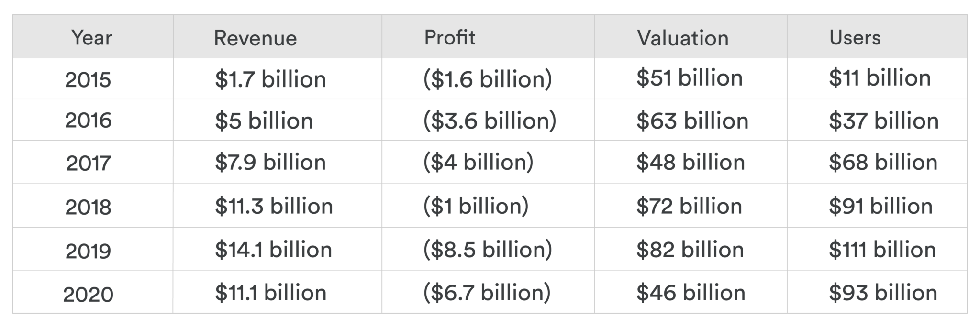Select the Revenue column header

coord(255,38)
